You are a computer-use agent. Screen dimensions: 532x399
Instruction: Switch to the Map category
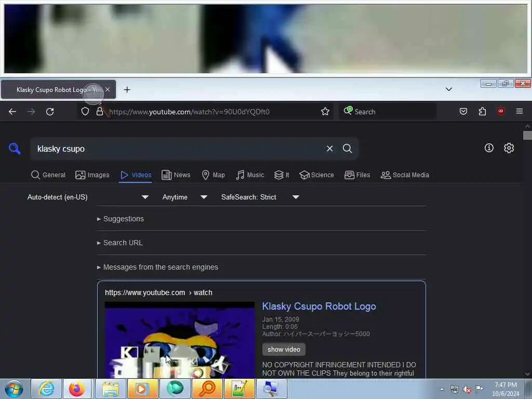click(x=214, y=175)
